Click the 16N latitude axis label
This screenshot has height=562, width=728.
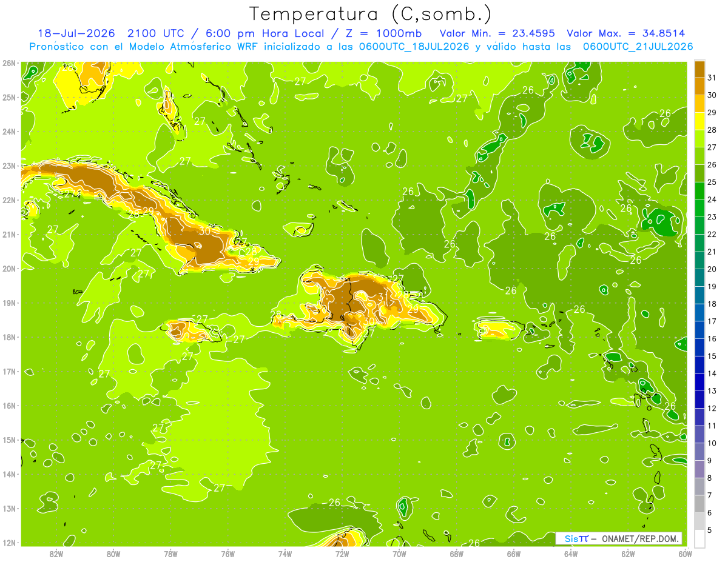[8, 406]
